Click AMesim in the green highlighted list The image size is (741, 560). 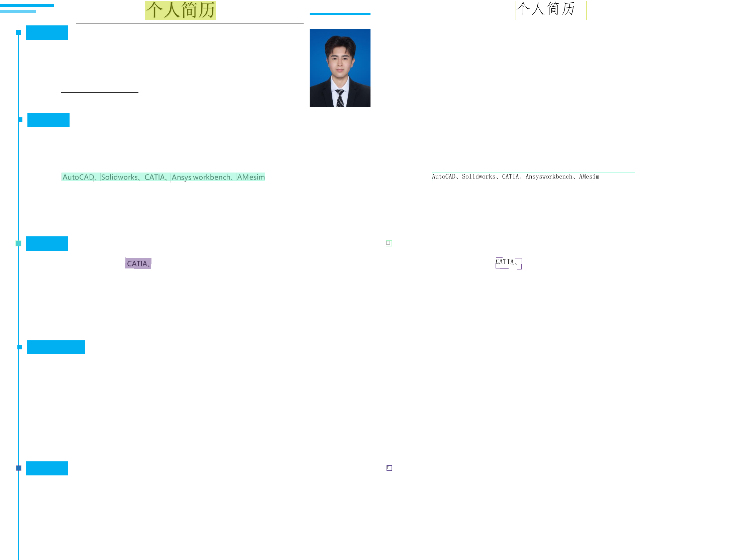[250, 177]
